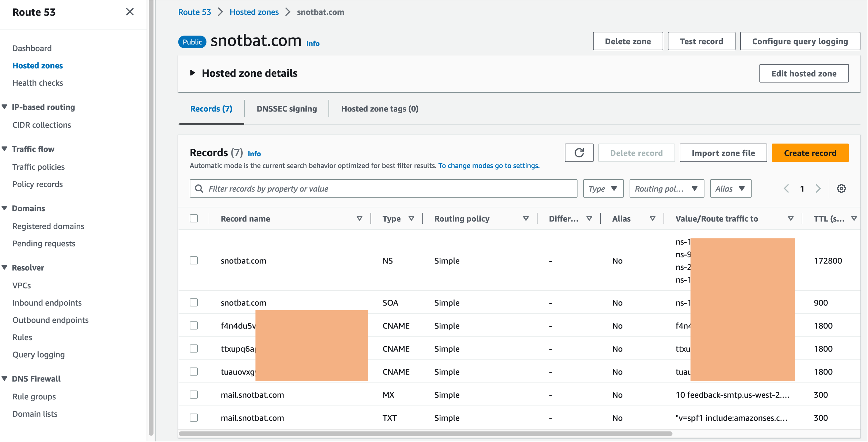The width and height of the screenshot is (868, 442).
Task: Open Info link beside snotbat.com title
Action: [x=313, y=43]
